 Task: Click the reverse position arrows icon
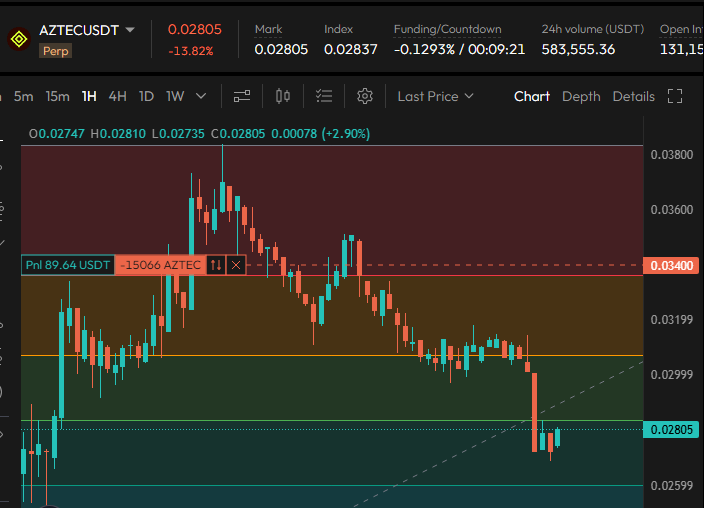216,265
